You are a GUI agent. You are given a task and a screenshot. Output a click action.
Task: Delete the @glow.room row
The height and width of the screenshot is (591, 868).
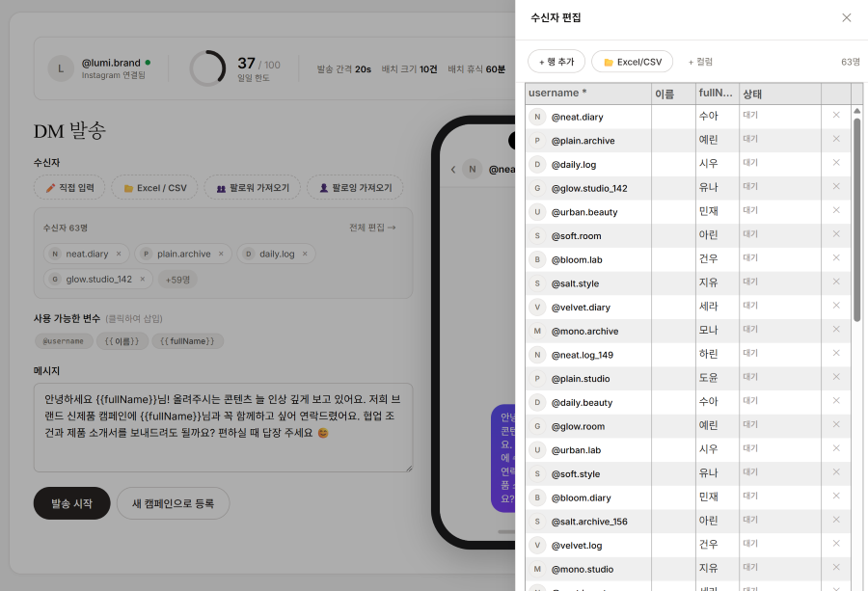(836, 424)
